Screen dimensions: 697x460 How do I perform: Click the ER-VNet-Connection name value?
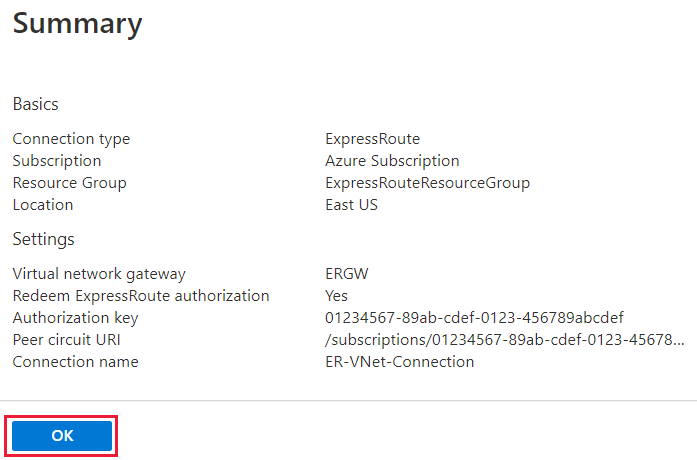click(x=400, y=362)
